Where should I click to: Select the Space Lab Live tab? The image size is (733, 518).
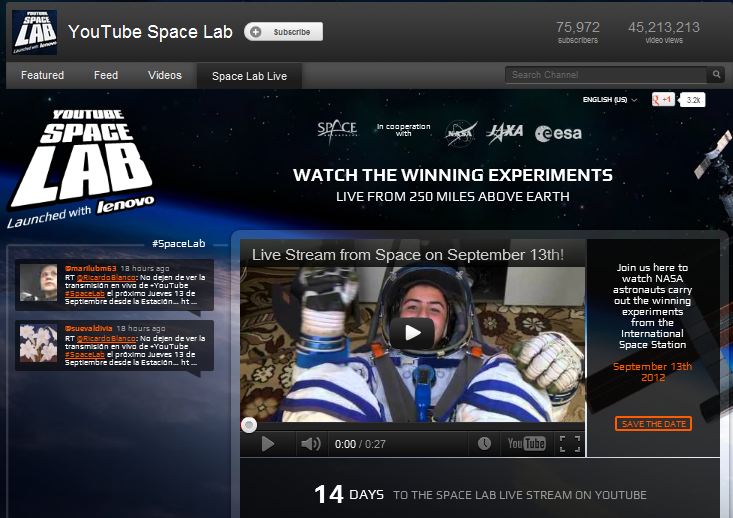(250, 76)
